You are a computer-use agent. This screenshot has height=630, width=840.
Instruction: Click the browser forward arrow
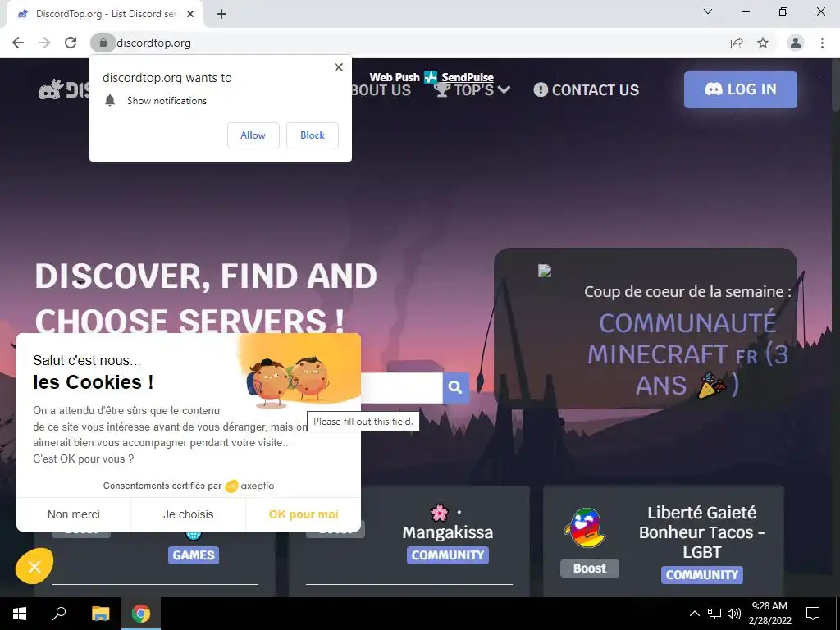point(44,43)
